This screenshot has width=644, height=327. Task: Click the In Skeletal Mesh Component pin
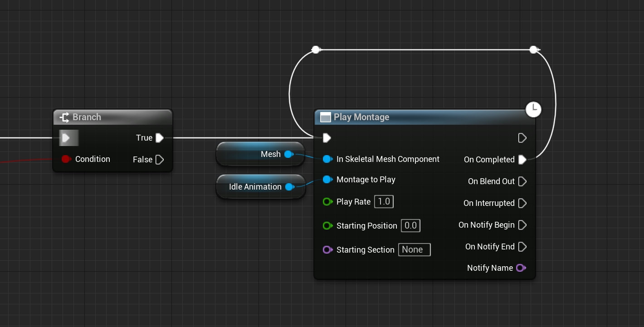coord(327,159)
